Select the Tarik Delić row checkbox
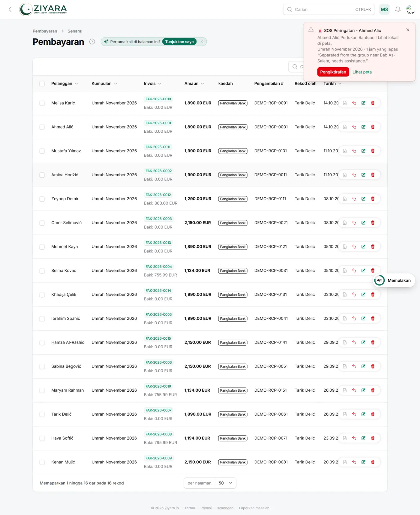 point(42,414)
